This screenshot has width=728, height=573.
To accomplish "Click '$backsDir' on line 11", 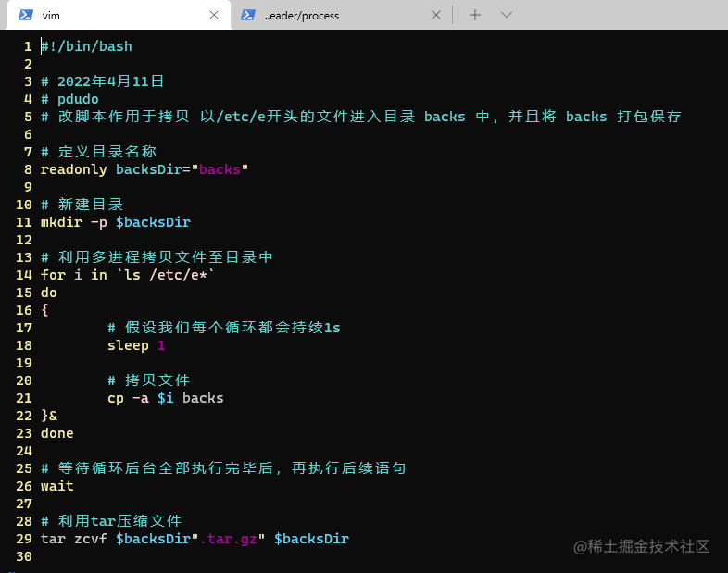I will (x=153, y=222).
